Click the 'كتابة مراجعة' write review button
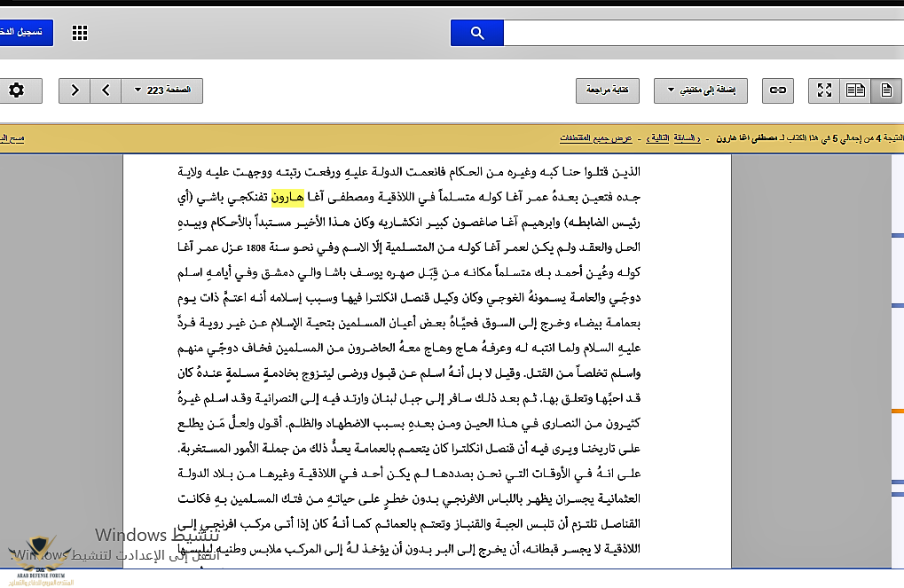This screenshot has height=588, width=904. tap(608, 90)
